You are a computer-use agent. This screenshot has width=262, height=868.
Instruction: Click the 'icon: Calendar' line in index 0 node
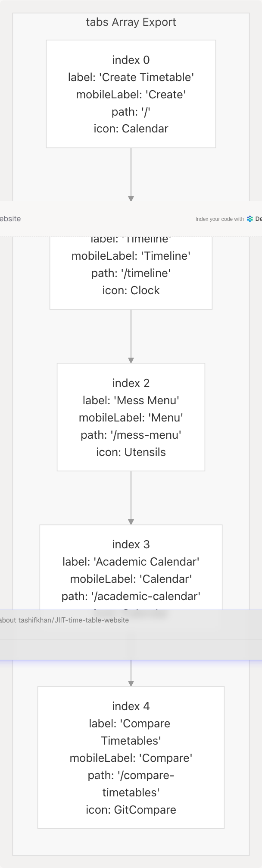[x=131, y=129]
